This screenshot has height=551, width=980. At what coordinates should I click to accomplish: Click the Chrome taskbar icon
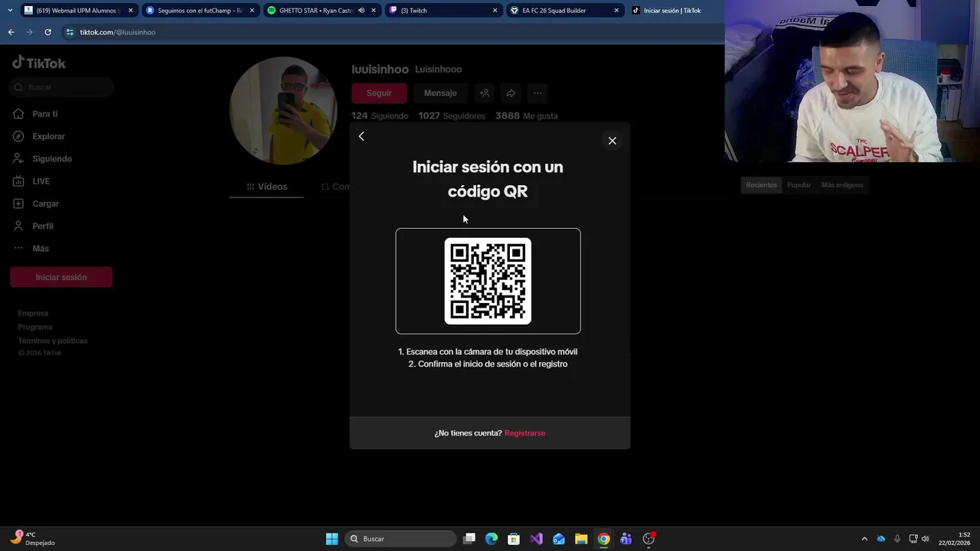point(603,539)
